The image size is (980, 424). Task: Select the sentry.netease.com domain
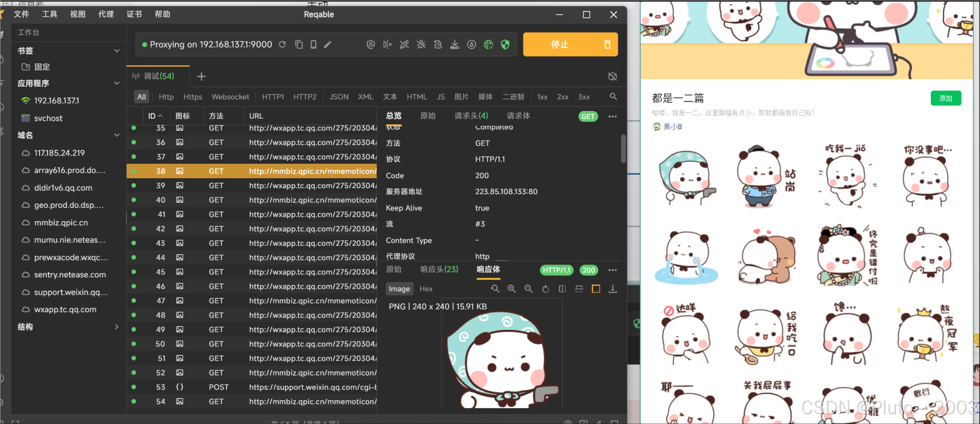point(70,275)
